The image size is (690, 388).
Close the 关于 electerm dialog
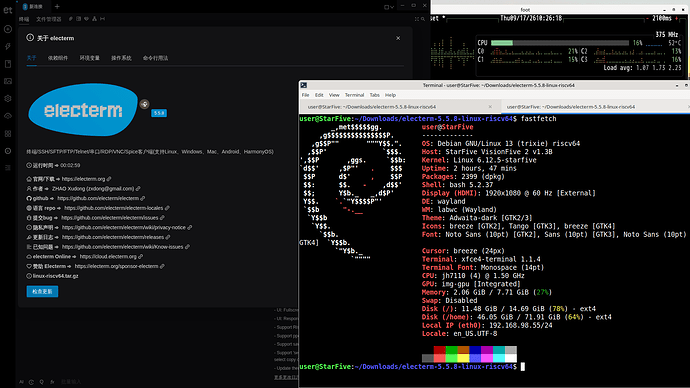pos(398,38)
